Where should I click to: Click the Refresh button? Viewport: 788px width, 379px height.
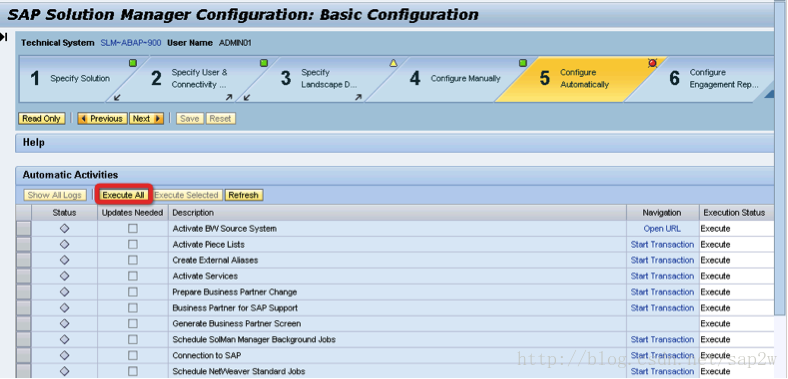coord(243,195)
